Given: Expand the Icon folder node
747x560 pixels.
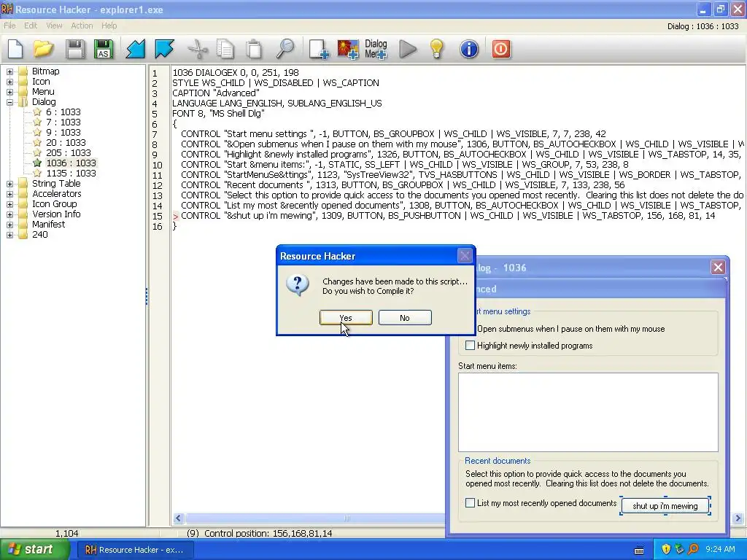Looking at the screenshot, I should click(x=9, y=82).
